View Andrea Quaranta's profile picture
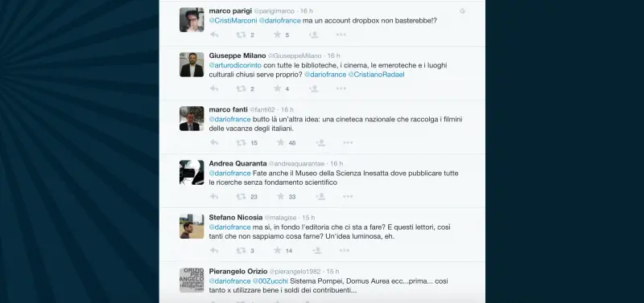Screen dimensions: 644x303 (x=192, y=173)
